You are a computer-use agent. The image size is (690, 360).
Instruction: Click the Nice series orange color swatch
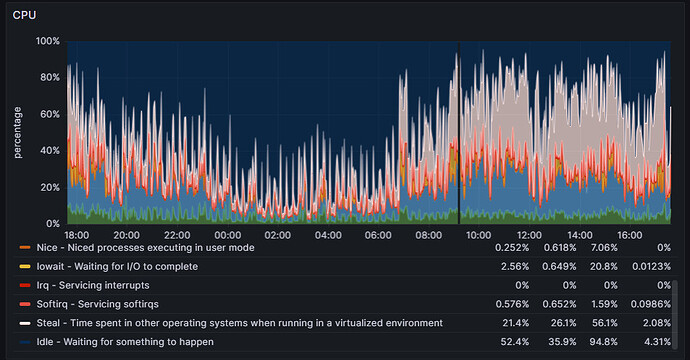point(25,248)
